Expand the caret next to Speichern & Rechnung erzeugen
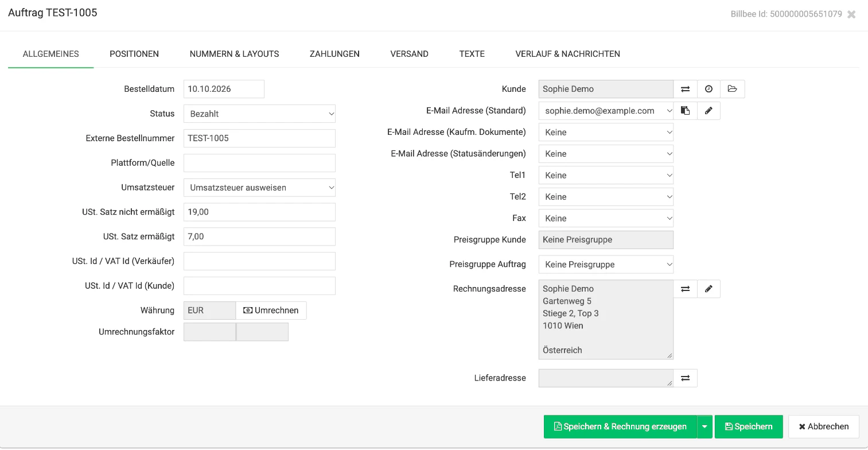The image size is (868, 450). pos(704,427)
